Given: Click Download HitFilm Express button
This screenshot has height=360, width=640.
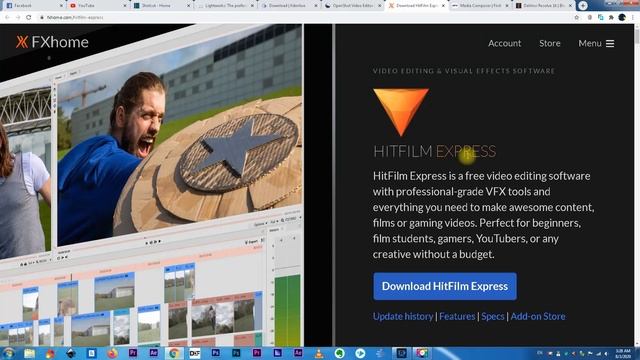Looking at the screenshot, I should tap(444, 286).
